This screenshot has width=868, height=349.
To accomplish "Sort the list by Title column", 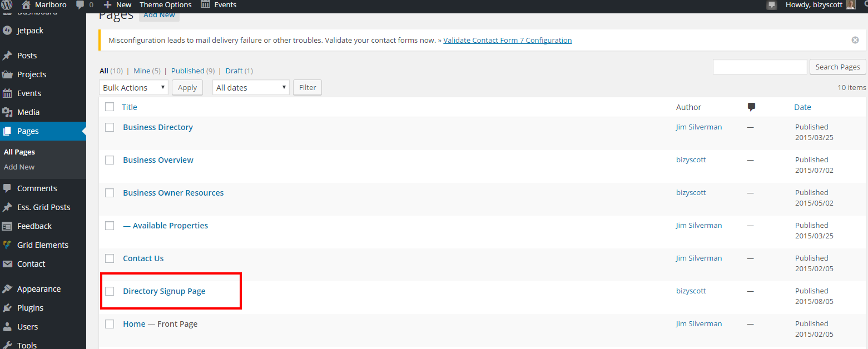I will click(129, 107).
